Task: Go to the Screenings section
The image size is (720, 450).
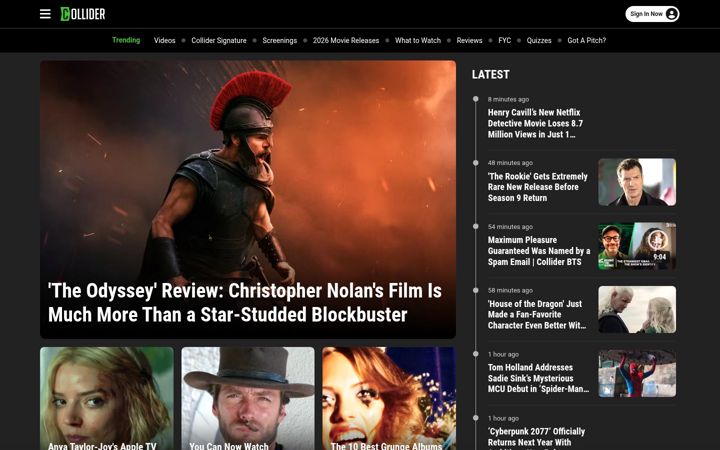Action: pos(280,40)
